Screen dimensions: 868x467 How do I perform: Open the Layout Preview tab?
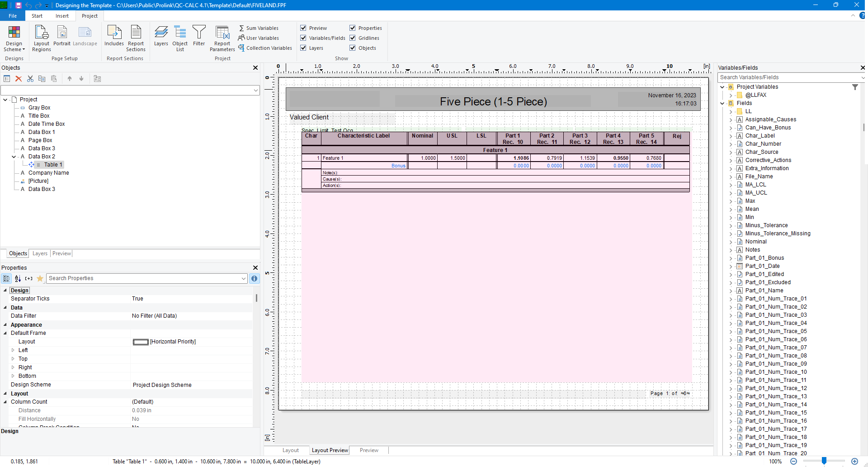(x=329, y=450)
